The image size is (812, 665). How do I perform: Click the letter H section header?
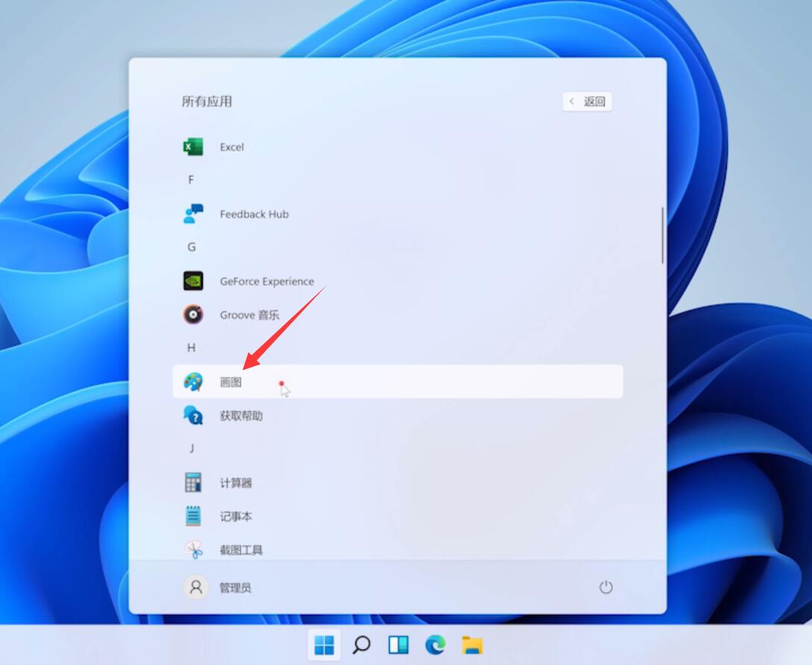tap(192, 348)
